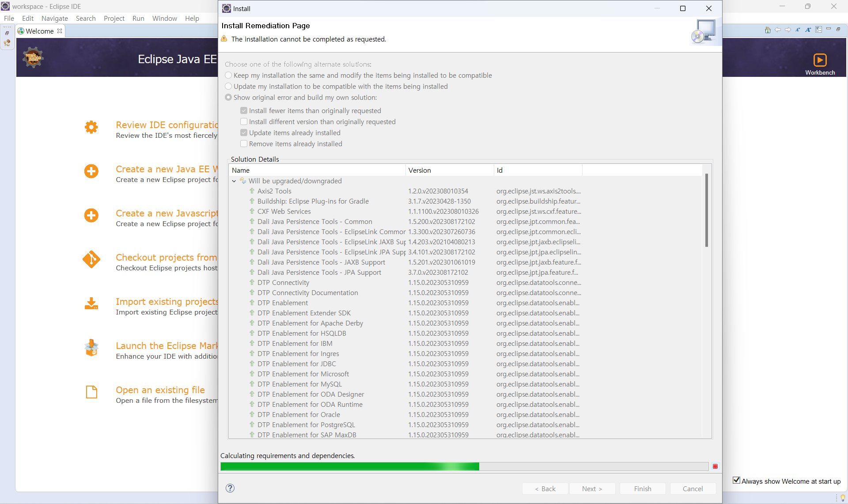Click the warning icon next to installation message
Viewport: 848px width, 504px height.
click(224, 39)
